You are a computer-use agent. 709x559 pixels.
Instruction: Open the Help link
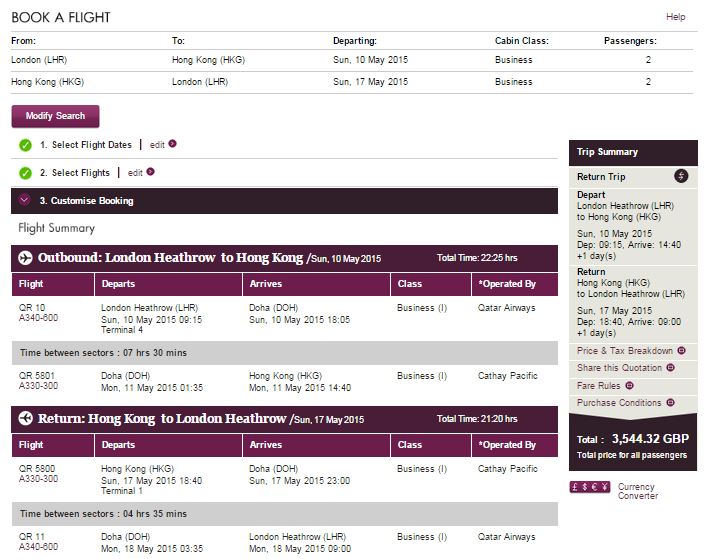(x=676, y=17)
